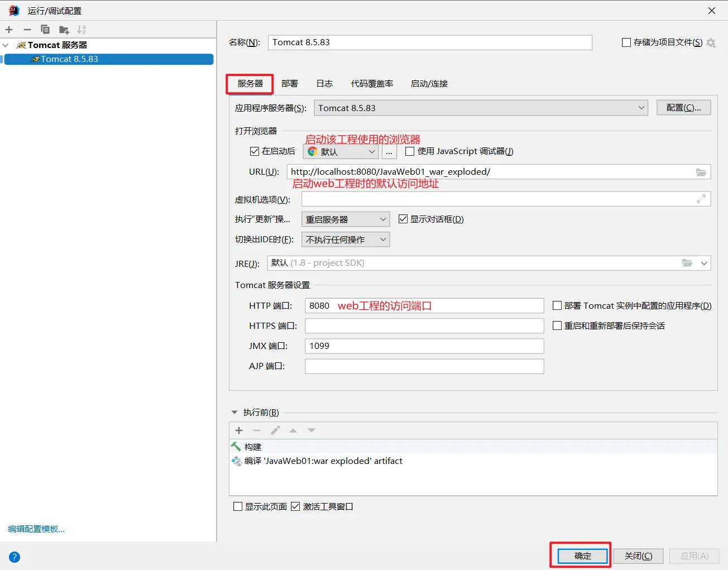Click the folder icon in the URL field
Viewport: 728px width, 570px height.
pos(701,172)
